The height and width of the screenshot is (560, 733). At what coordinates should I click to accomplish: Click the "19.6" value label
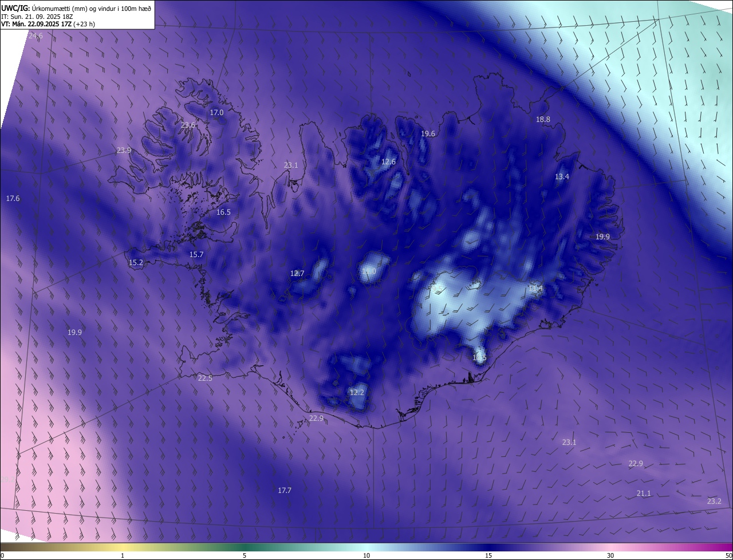[x=428, y=134]
